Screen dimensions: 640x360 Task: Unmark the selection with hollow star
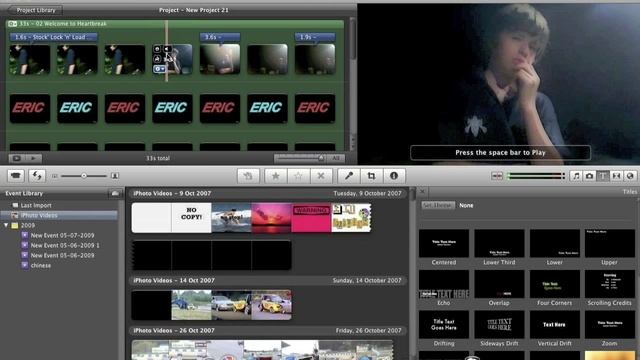point(298,176)
